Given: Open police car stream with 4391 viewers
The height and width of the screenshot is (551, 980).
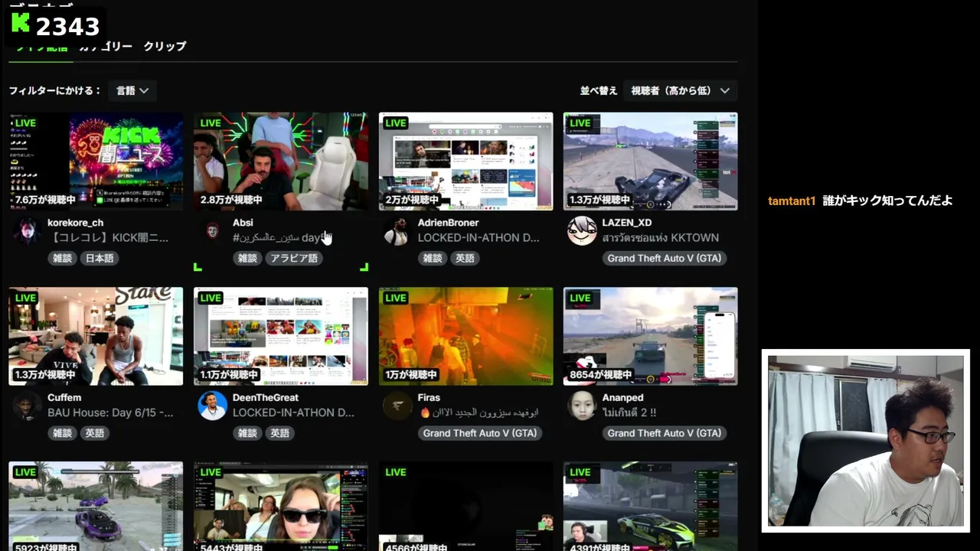Looking at the screenshot, I should [651, 506].
